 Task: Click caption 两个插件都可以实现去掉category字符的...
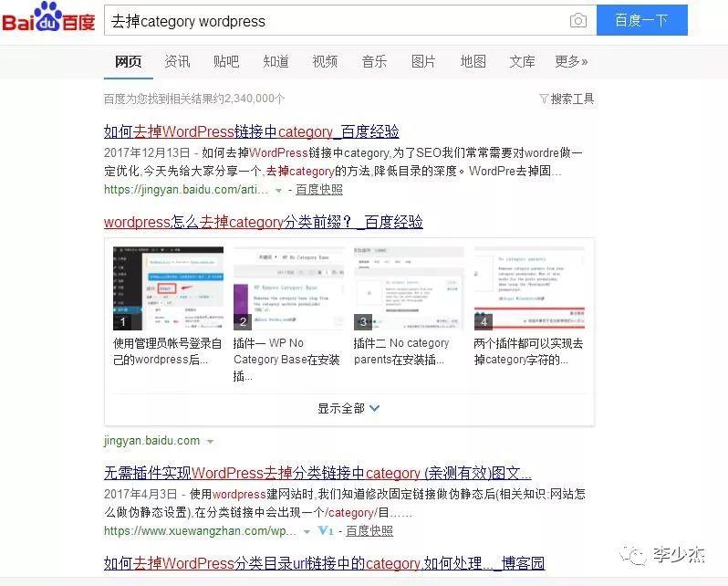tap(528, 351)
